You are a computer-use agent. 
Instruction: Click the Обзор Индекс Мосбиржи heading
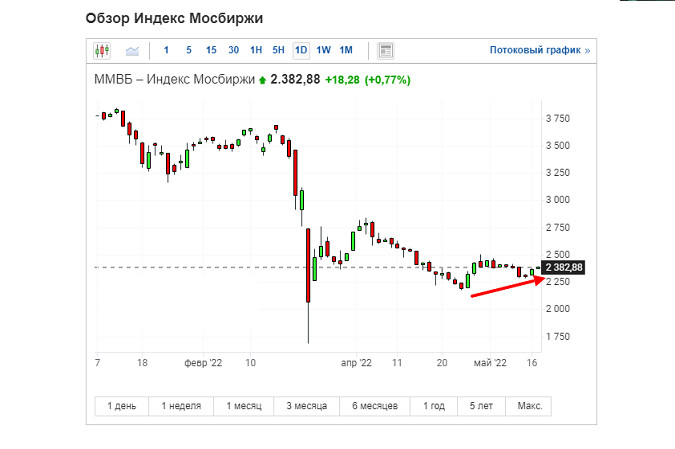click(174, 19)
